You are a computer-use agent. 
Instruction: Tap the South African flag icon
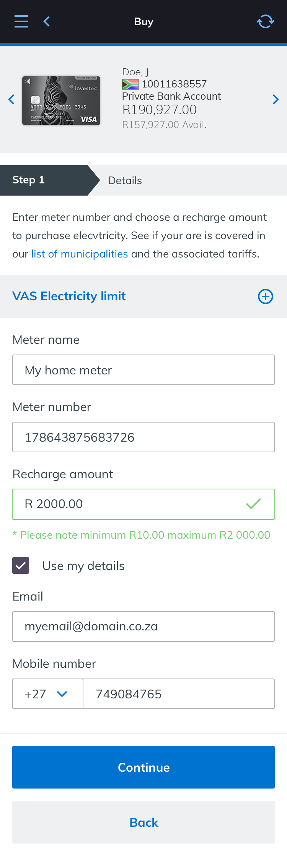point(130,84)
